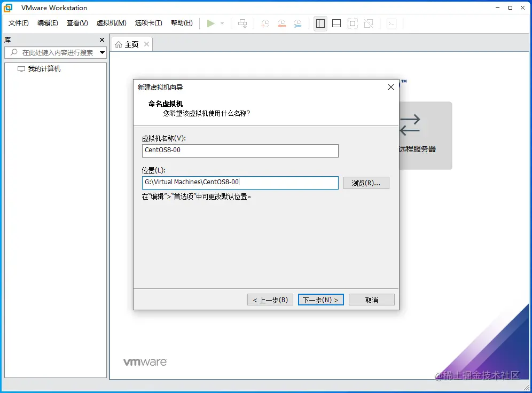Image resolution: width=532 pixels, height=393 pixels.
Task: Power on the virtual machine with the green play icon
Action: 210,23
